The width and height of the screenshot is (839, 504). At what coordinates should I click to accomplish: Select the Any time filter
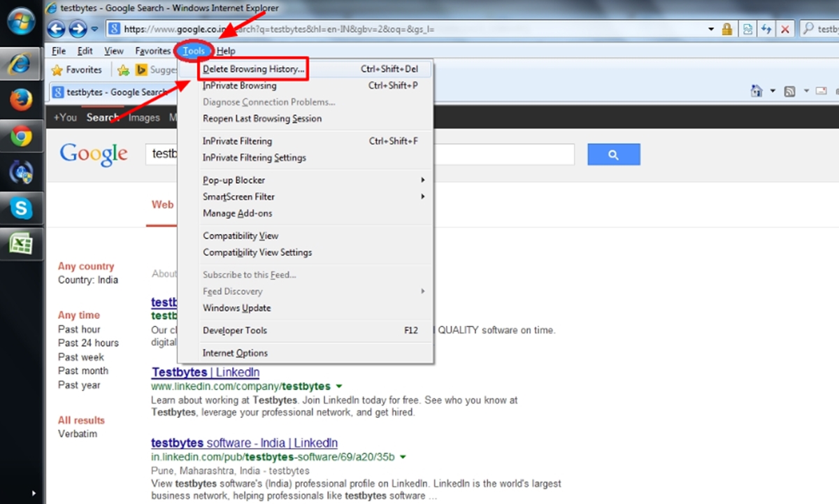(x=79, y=315)
